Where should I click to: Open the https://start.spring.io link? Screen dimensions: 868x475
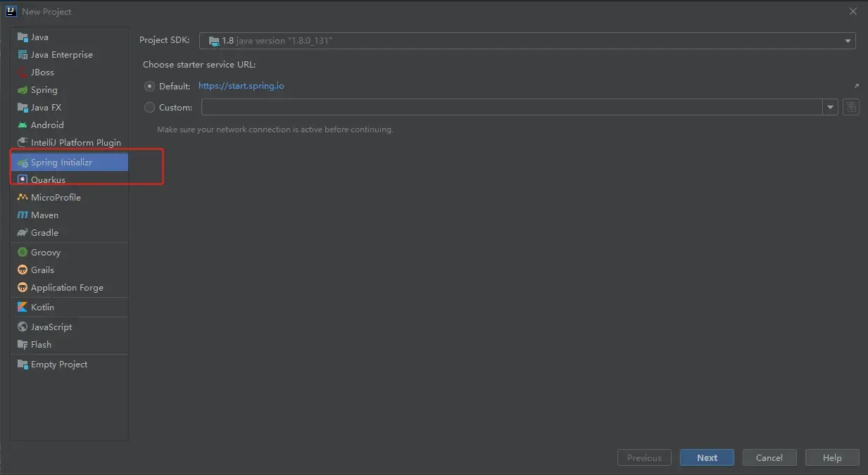pos(241,85)
